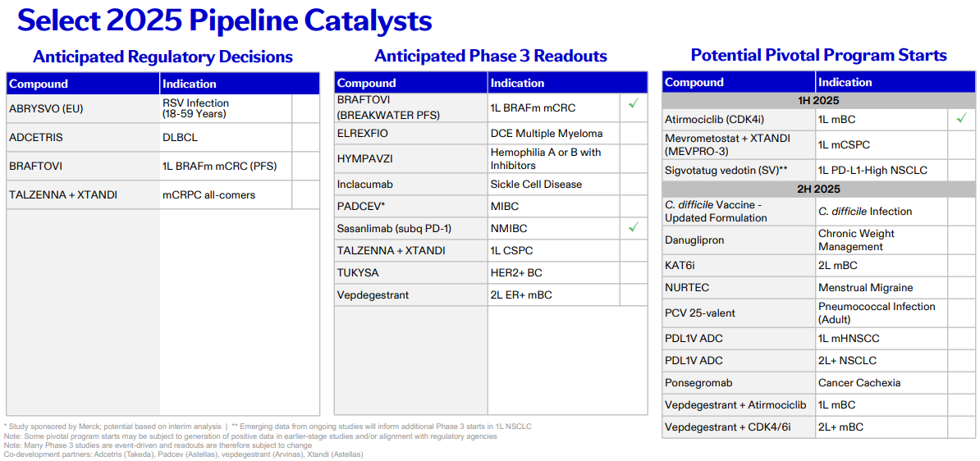Select the 'Vepdegestrant + CDK4/6i' cell
Viewport: 980px width, 461px height.
739,427
